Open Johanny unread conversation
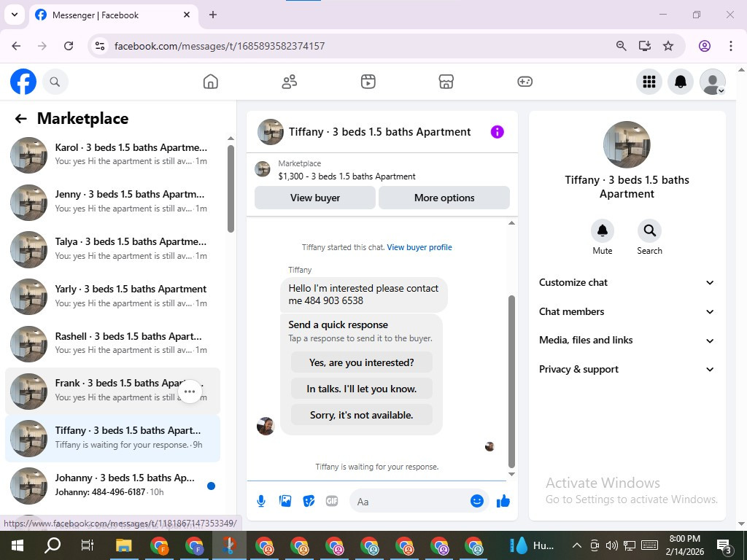This screenshot has width=747, height=560. click(113, 485)
